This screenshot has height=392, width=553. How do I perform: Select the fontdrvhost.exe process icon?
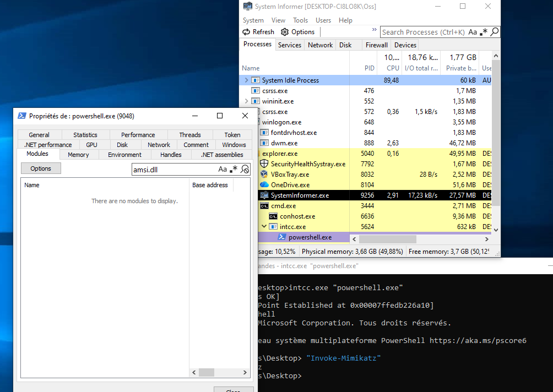(264, 133)
